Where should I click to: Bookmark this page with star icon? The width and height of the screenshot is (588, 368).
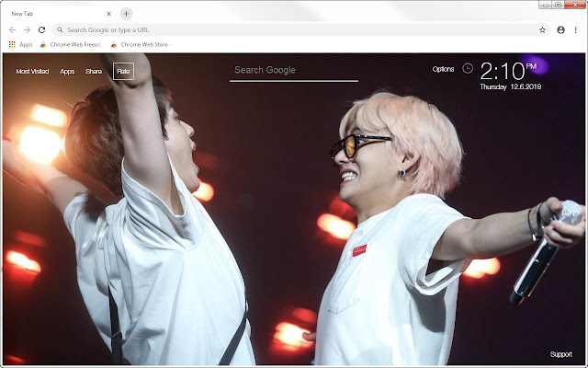click(542, 30)
